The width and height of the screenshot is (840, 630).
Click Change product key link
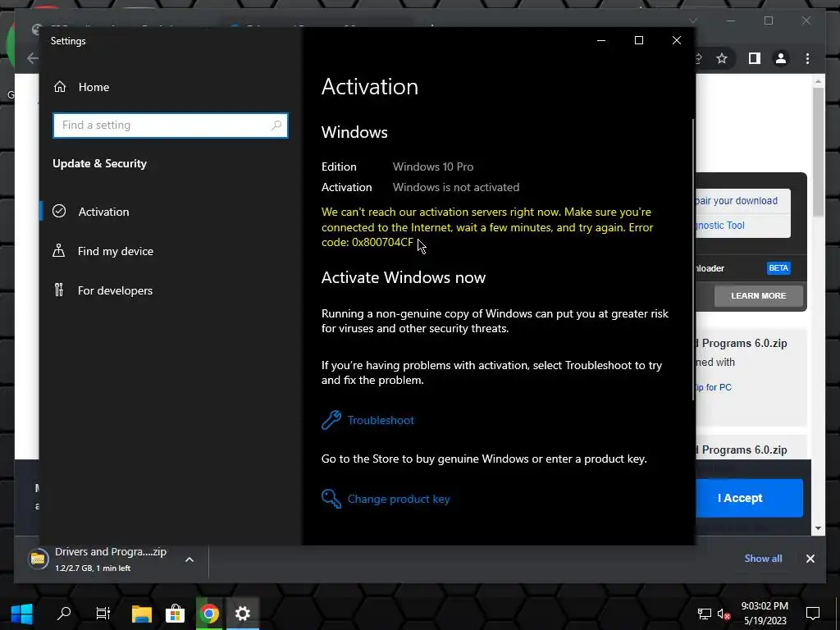click(x=399, y=499)
